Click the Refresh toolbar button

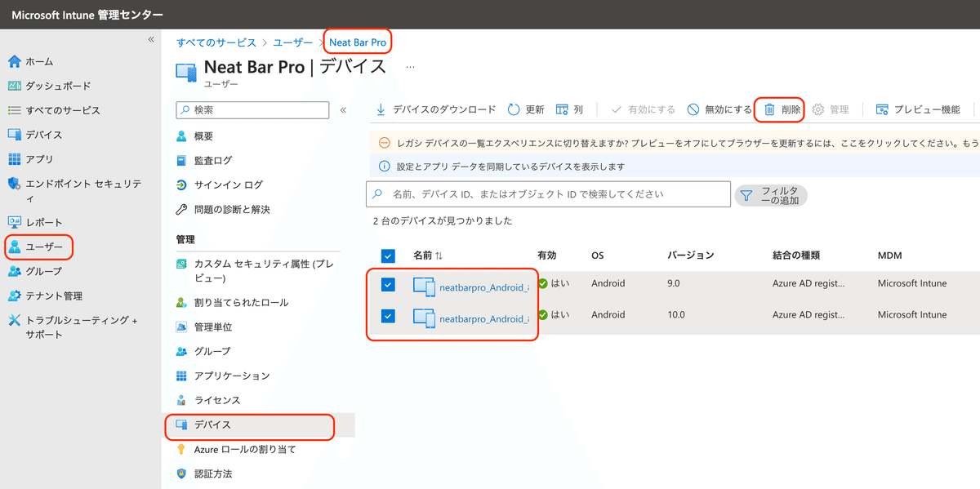526,109
